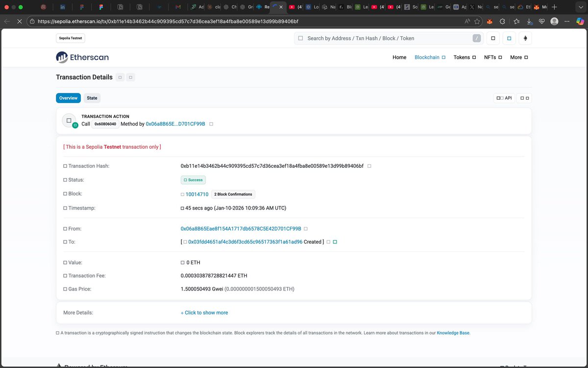Click help icon beside Timestamp label
The width and height of the screenshot is (588, 368).
coord(65,208)
